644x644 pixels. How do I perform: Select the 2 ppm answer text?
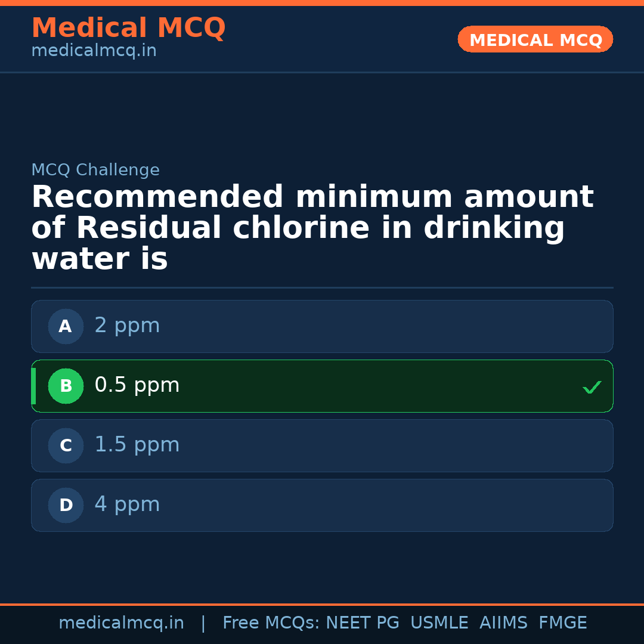point(127,326)
